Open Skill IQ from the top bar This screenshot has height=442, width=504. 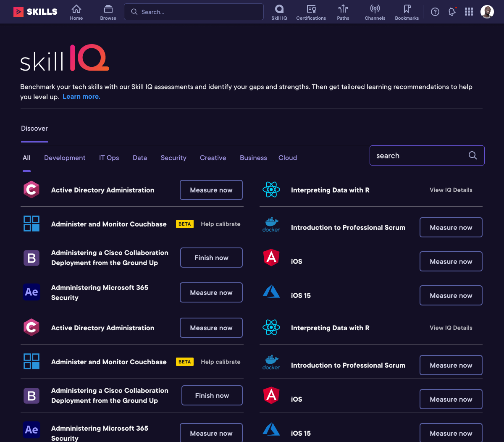(279, 12)
